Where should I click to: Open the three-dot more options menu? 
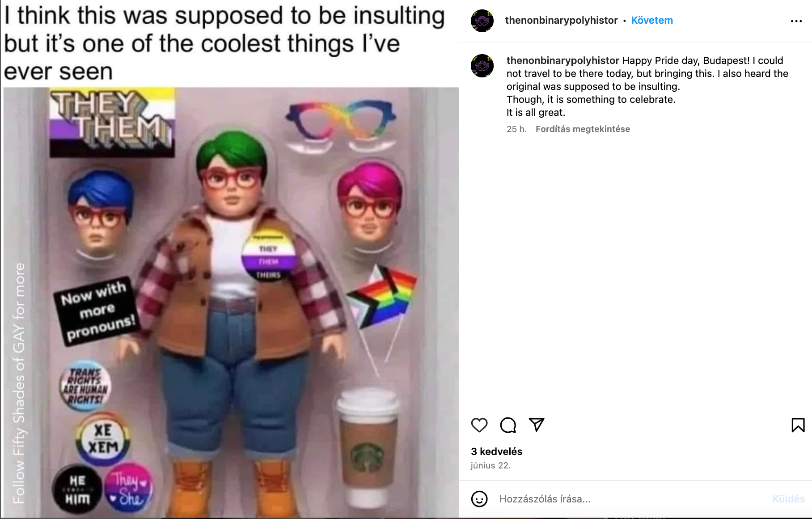click(x=796, y=21)
